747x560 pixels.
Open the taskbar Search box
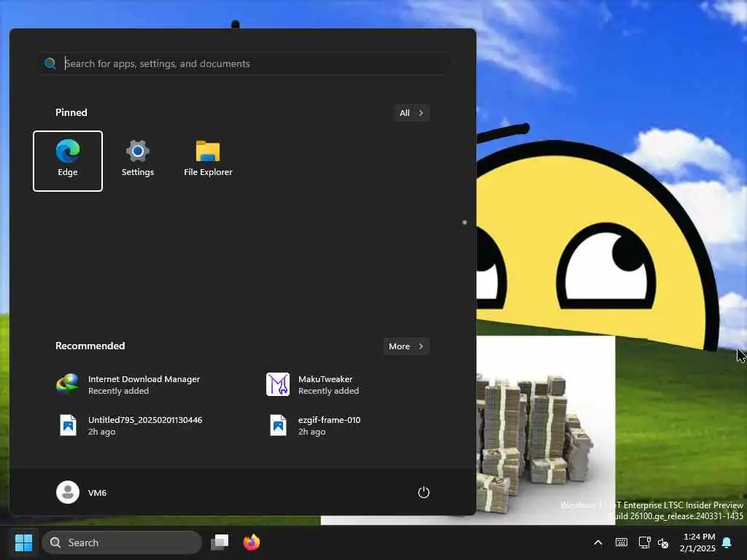pyautogui.click(x=122, y=542)
